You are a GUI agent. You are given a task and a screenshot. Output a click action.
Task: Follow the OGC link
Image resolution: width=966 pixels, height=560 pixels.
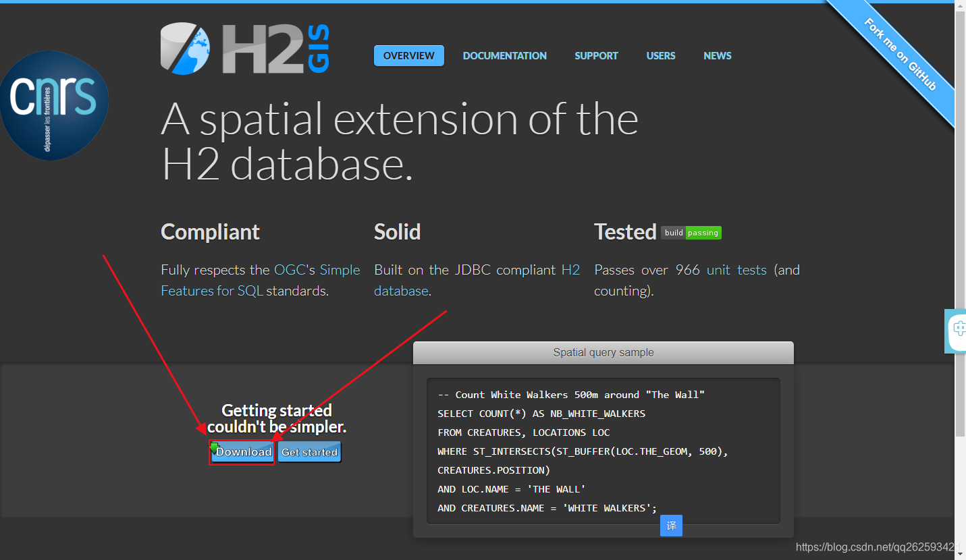click(290, 270)
